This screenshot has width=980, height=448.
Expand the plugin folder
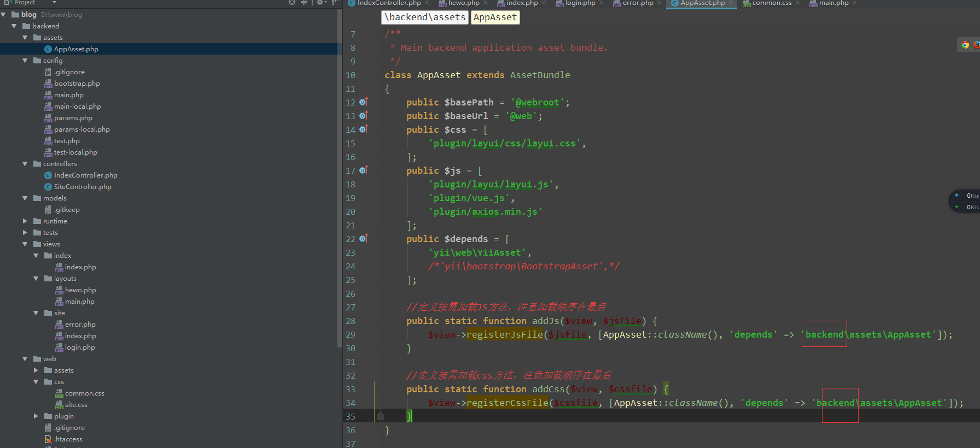36,416
